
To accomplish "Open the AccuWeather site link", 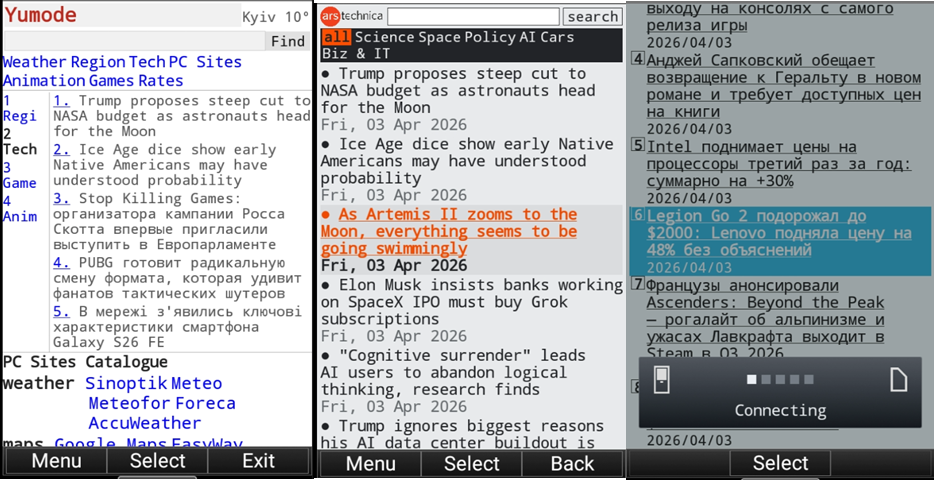I will click(145, 423).
